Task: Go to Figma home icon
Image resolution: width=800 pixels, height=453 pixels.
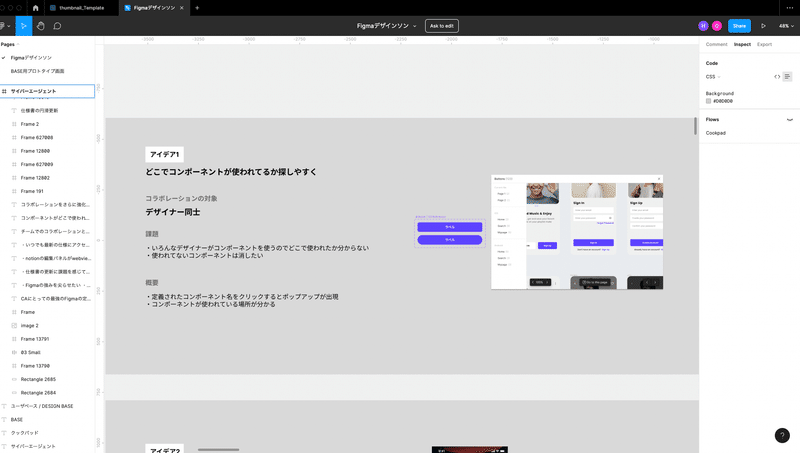Action: tap(35, 8)
